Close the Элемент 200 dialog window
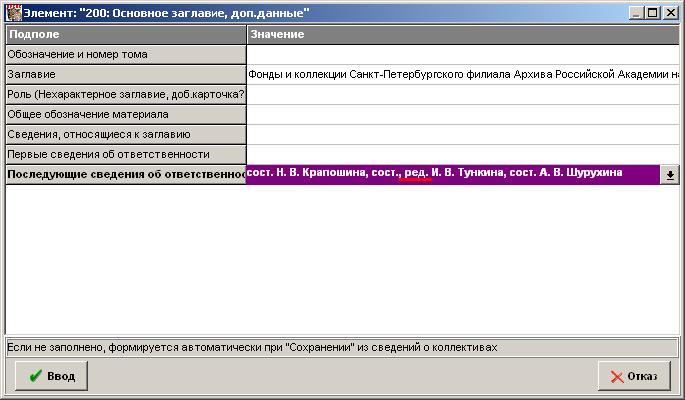 671,13
